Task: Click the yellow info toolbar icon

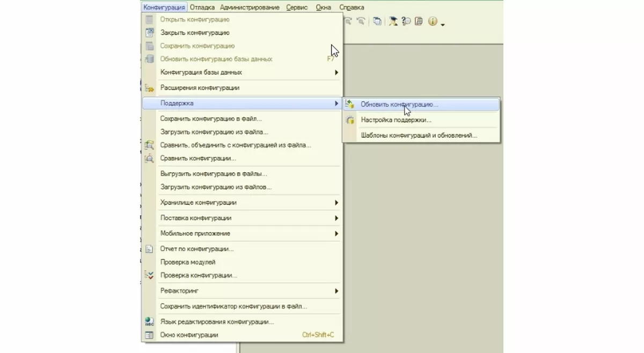Action: 433,22
